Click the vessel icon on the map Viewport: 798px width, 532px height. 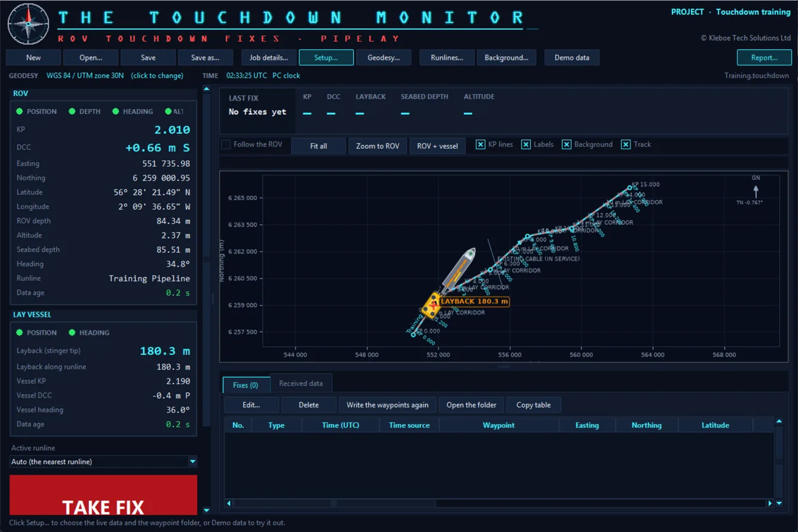[458, 269]
